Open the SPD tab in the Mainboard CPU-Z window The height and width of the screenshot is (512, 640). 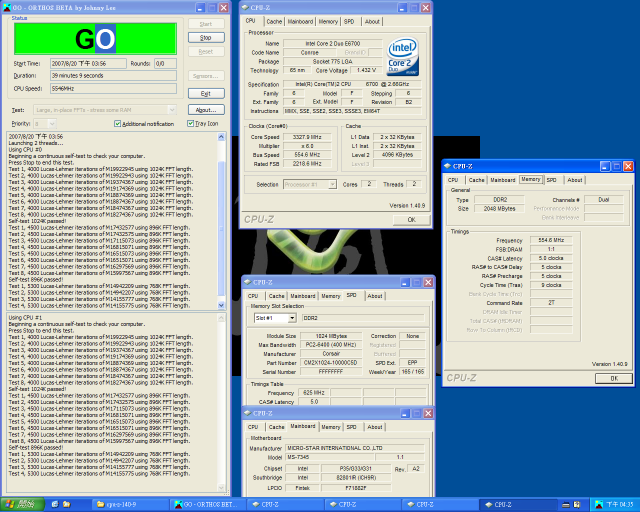[351, 427]
